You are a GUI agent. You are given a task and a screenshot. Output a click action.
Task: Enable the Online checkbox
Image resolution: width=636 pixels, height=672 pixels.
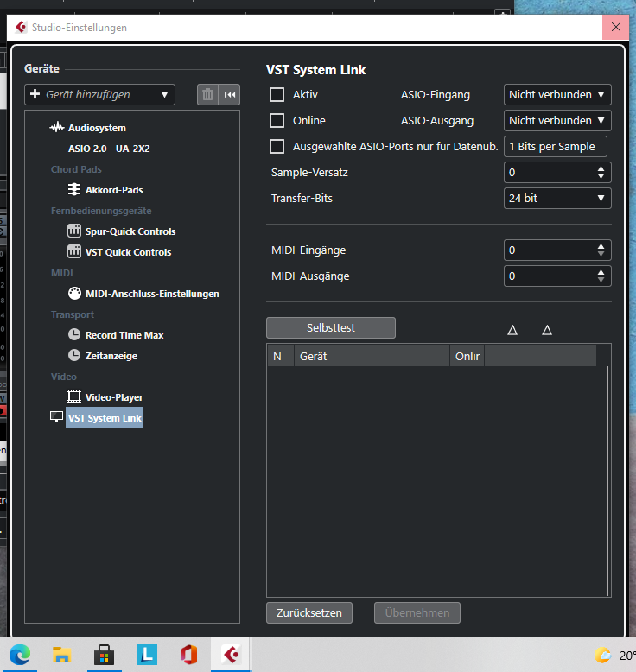277,120
